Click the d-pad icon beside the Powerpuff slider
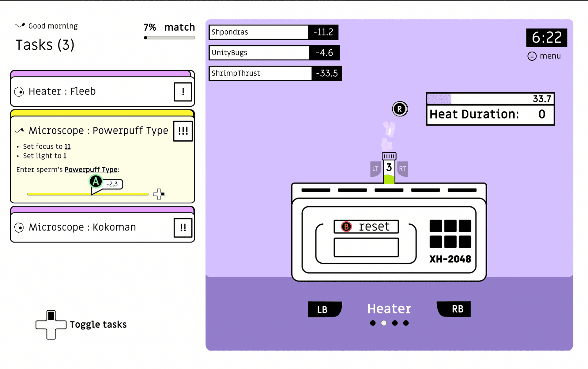Image resolution: width=588 pixels, height=369 pixels. [x=159, y=194]
